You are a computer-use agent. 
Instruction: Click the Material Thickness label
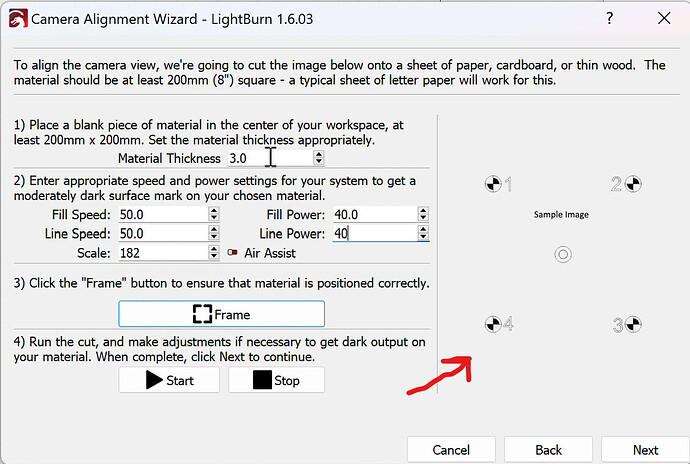point(169,158)
